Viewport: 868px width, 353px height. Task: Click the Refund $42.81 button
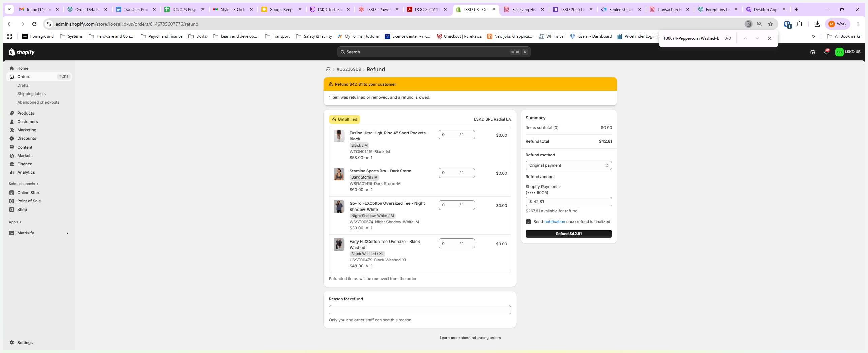568,234
